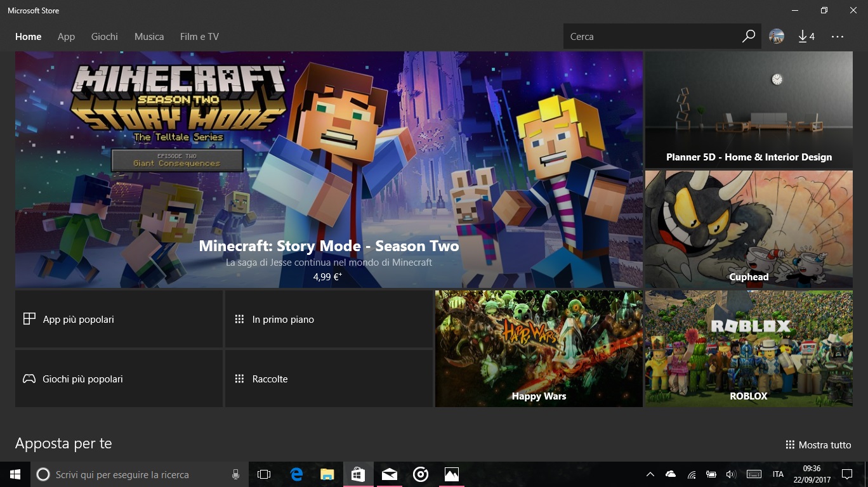Open Giochi più popolari tile

119,379
